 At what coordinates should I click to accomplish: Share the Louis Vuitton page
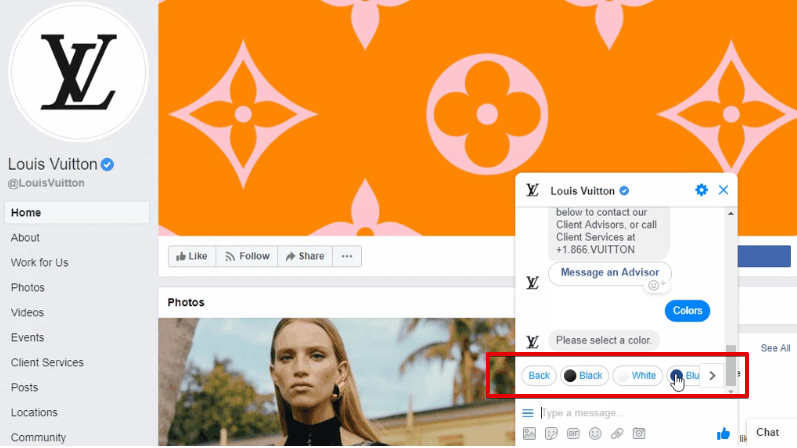click(x=305, y=256)
